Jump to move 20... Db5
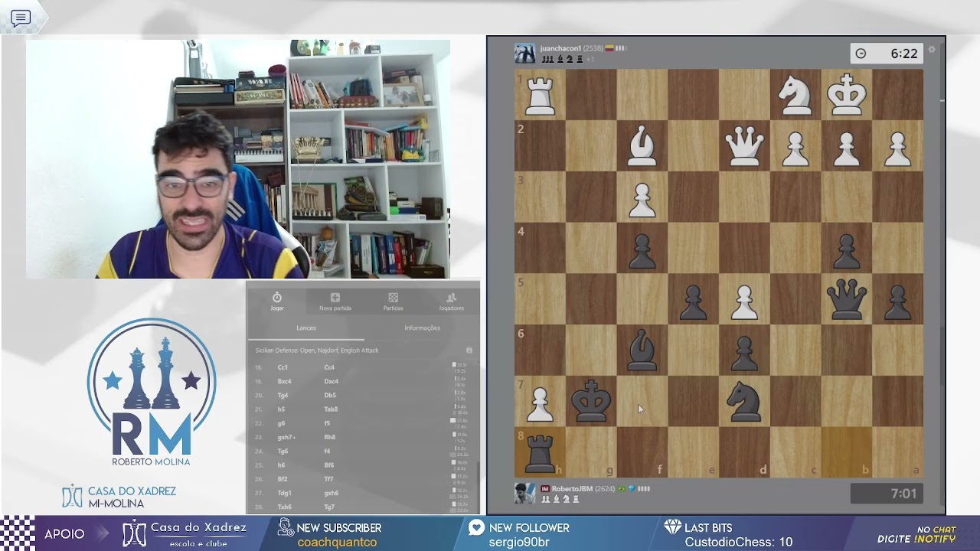 click(x=330, y=396)
